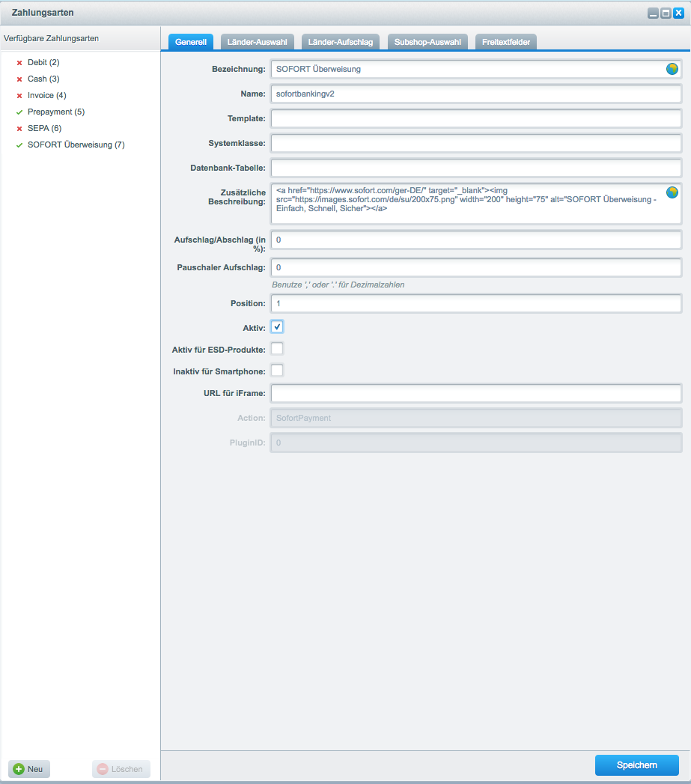
Task: Click the red X icon next to Debit
Action: 19,62
